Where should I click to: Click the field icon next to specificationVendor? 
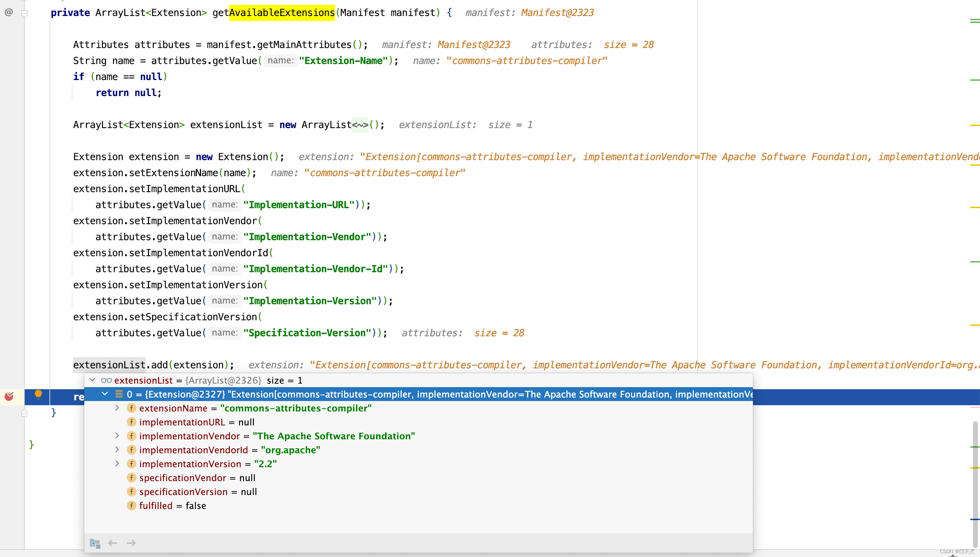(x=131, y=478)
